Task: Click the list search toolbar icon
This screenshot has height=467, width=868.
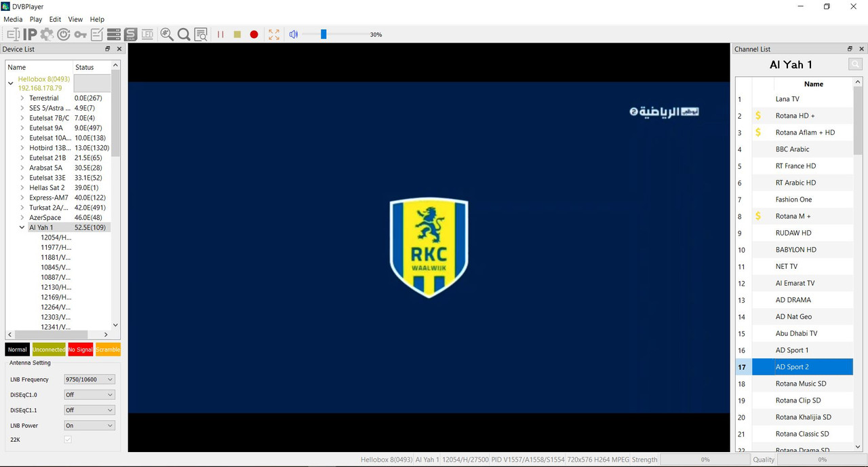Action: point(201,34)
